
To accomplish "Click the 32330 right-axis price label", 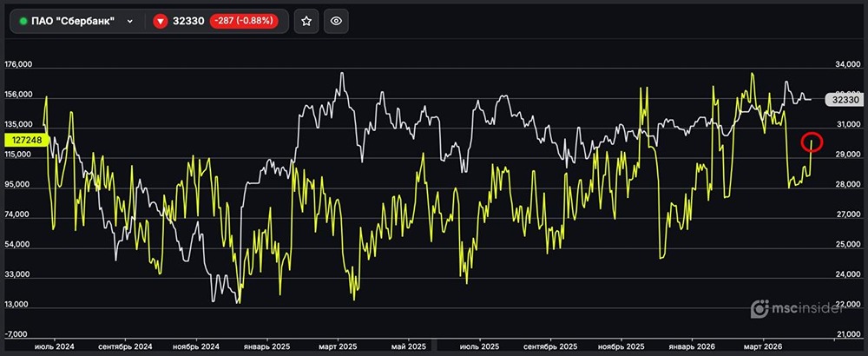I will click(x=845, y=100).
